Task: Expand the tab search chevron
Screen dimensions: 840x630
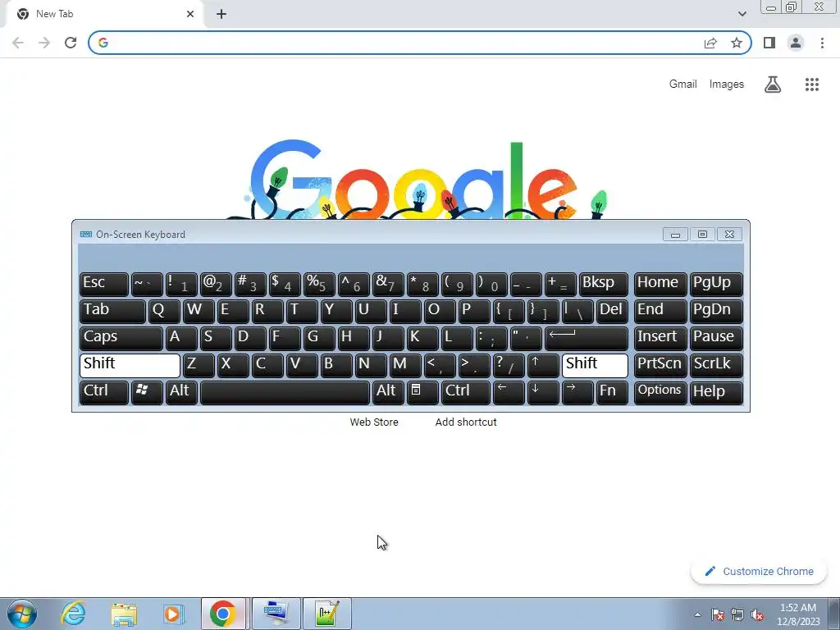Action: [x=742, y=14]
